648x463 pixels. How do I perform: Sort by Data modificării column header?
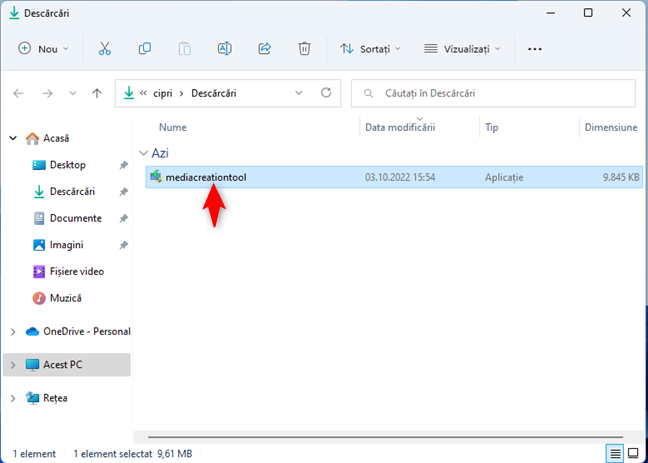point(400,127)
